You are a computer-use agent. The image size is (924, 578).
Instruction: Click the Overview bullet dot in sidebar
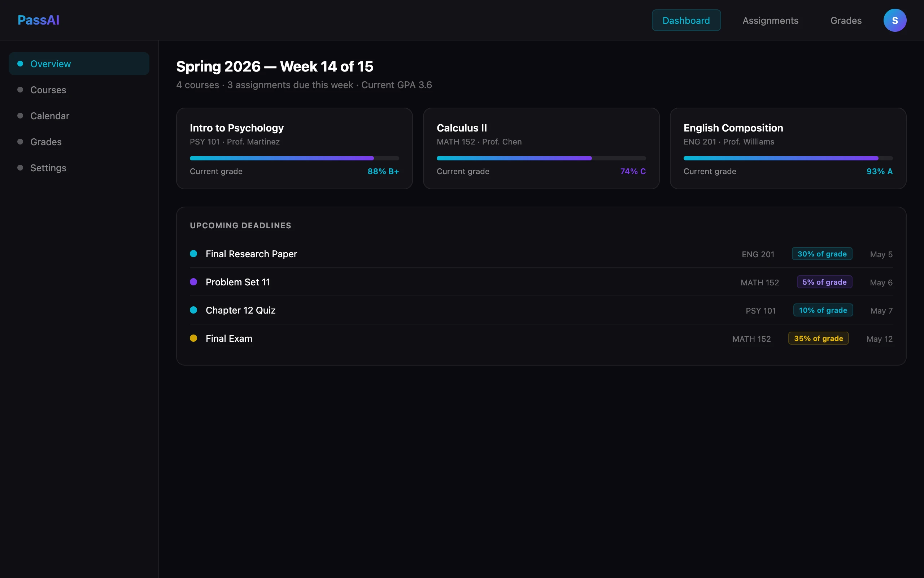tap(20, 64)
